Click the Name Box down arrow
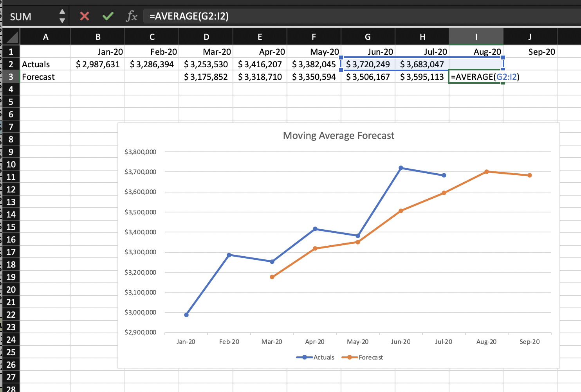Image resolution: width=581 pixels, height=392 pixels. pos(62,20)
